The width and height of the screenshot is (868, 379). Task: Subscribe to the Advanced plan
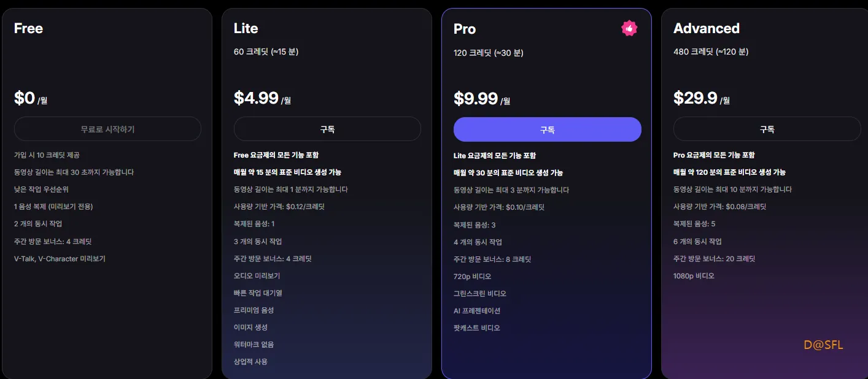tap(767, 129)
